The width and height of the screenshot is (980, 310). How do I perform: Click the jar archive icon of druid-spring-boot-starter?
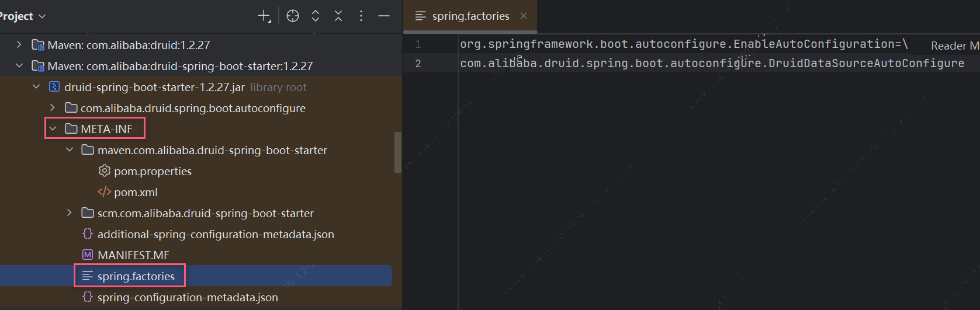tap(54, 87)
